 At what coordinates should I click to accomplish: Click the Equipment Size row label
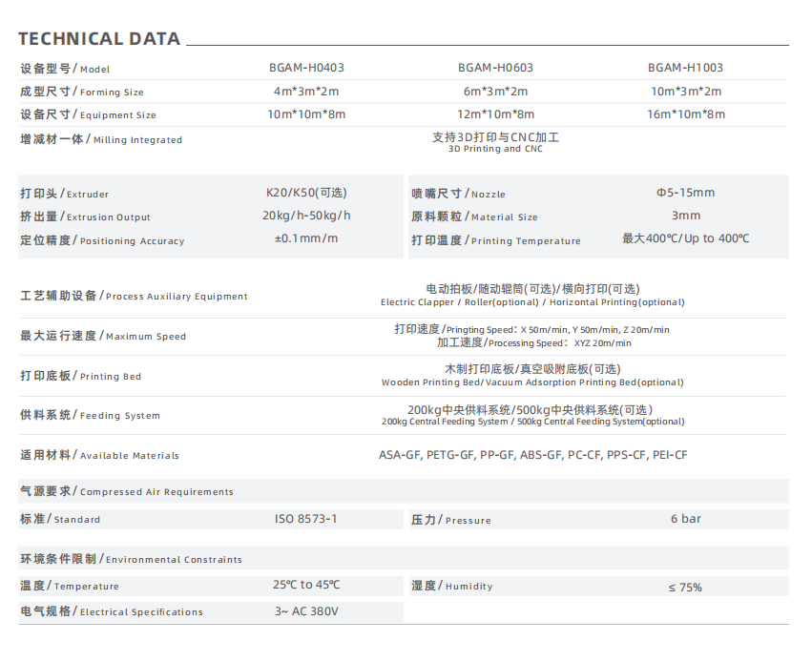tap(88, 114)
